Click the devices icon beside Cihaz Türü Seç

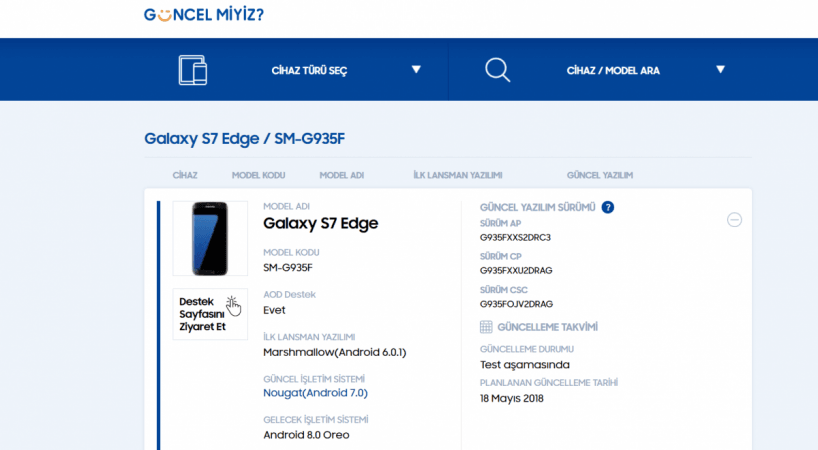coord(193,70)
